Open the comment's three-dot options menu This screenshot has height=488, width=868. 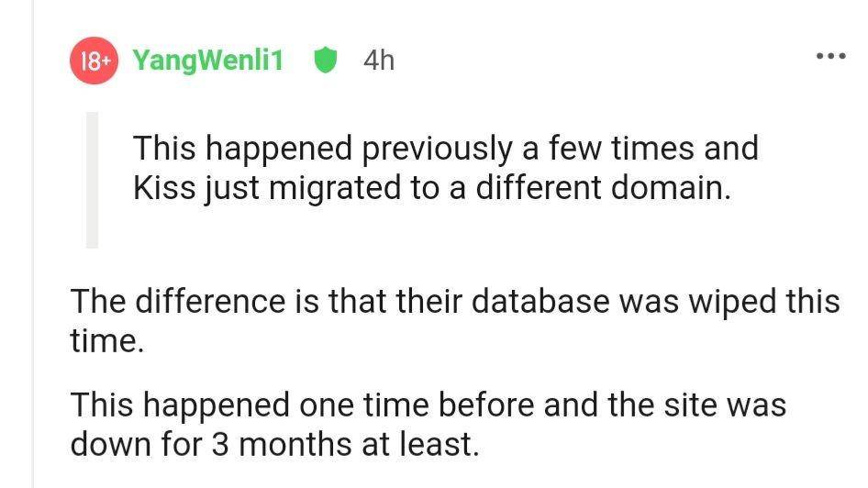pyautogui.click(x=831, y=56)
